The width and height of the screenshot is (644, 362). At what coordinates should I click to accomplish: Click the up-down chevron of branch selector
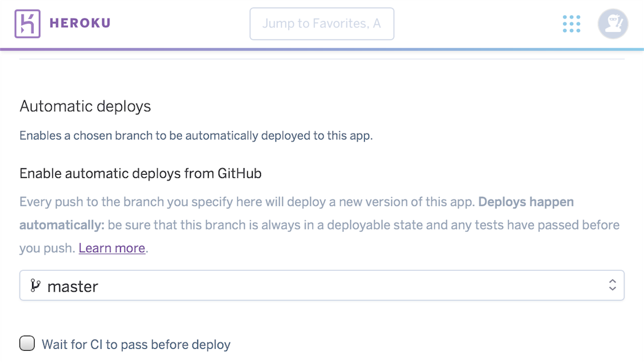(x=613, y=285)
